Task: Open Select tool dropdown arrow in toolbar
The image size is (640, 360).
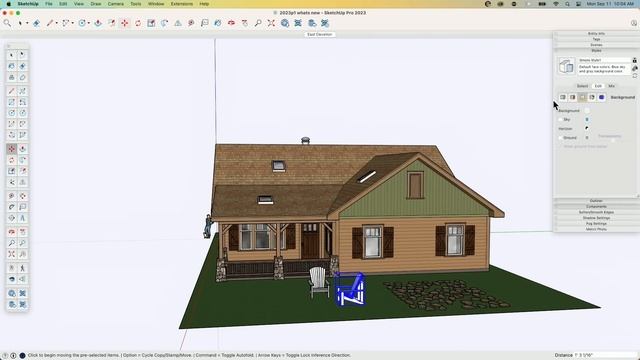Action: (27, 23)
